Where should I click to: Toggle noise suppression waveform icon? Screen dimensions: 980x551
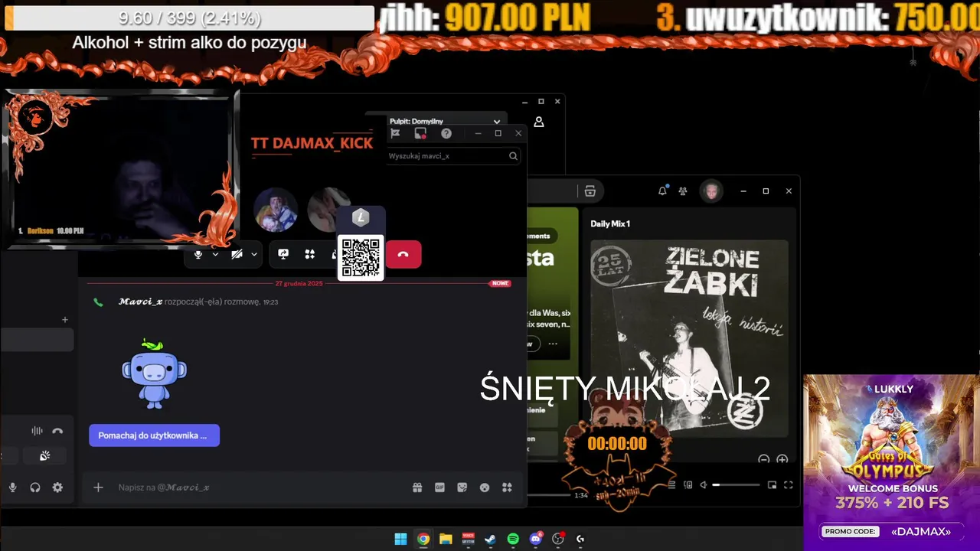tap(37, 431)
